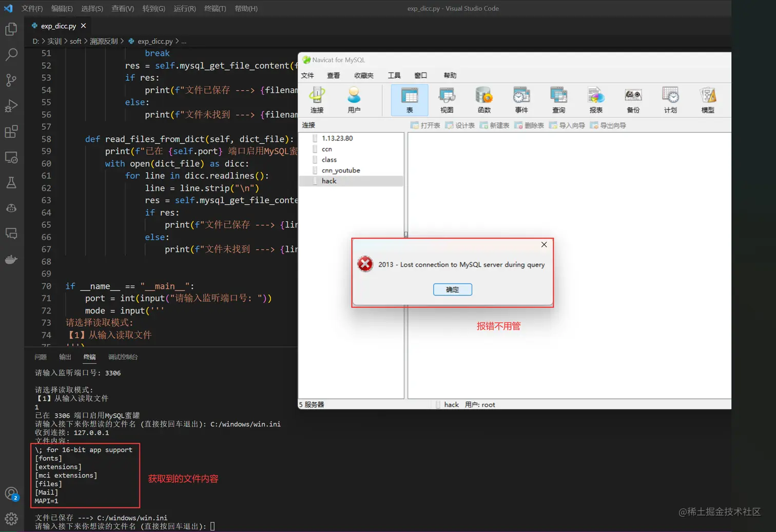Open the Accounts icon in activity bar
Screen dimensions: 776x532
tap(11, 494)
